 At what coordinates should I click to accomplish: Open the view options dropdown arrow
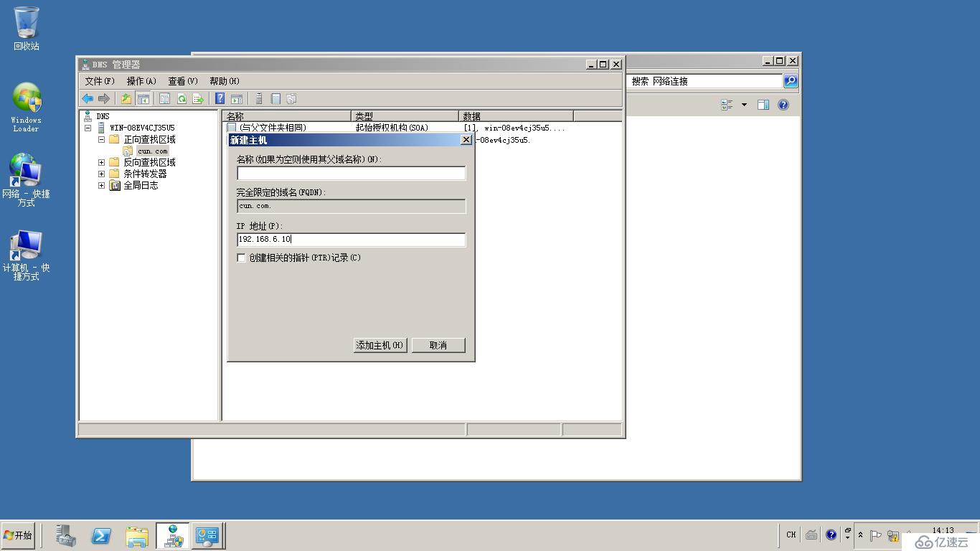(x=744, y=105)
